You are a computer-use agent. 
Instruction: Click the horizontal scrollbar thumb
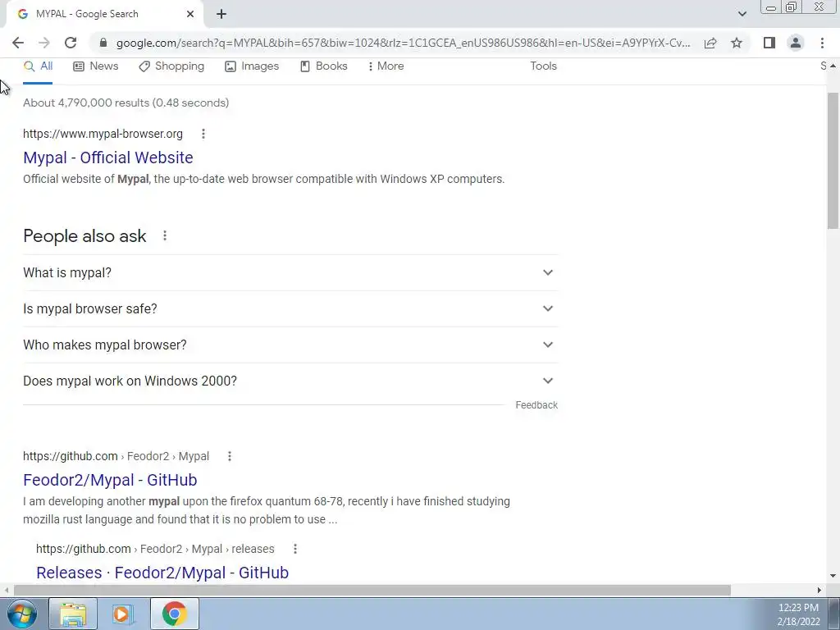(x=372, y=591)
